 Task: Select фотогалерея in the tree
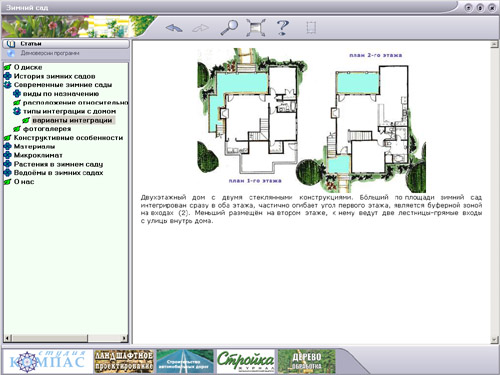pyautogui.click(x=47, y=129)
